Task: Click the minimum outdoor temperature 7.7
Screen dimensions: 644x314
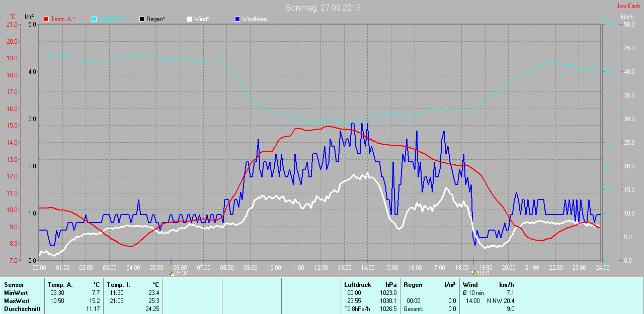Action: click(x=96, y=292)
